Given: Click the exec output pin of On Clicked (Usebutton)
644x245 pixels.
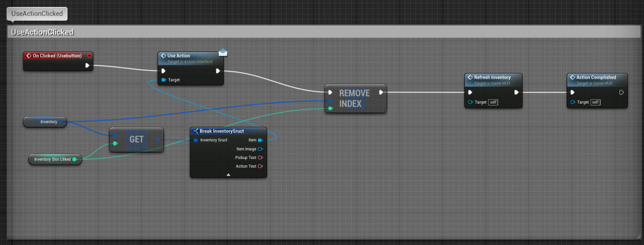Looking at the screenshot, I should click(x=87, y=65).
